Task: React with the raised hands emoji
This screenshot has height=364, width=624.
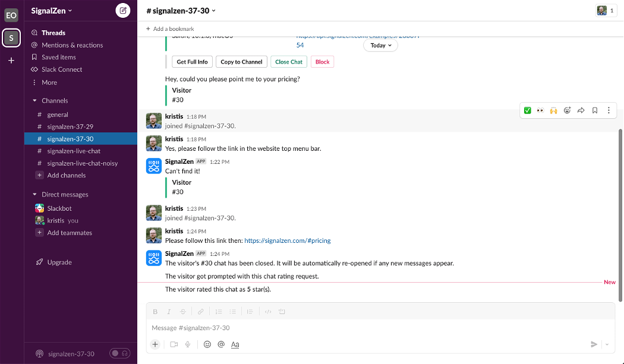Action: tap(553, 110)
